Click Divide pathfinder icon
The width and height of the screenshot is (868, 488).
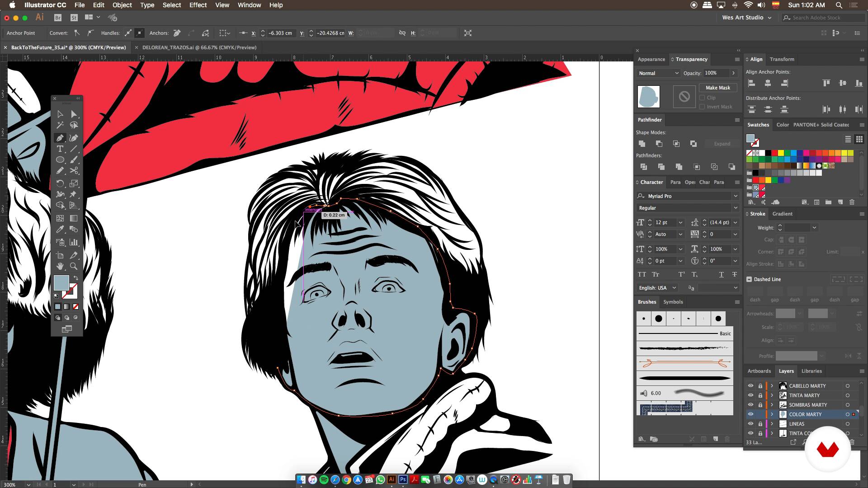[644, 167]
